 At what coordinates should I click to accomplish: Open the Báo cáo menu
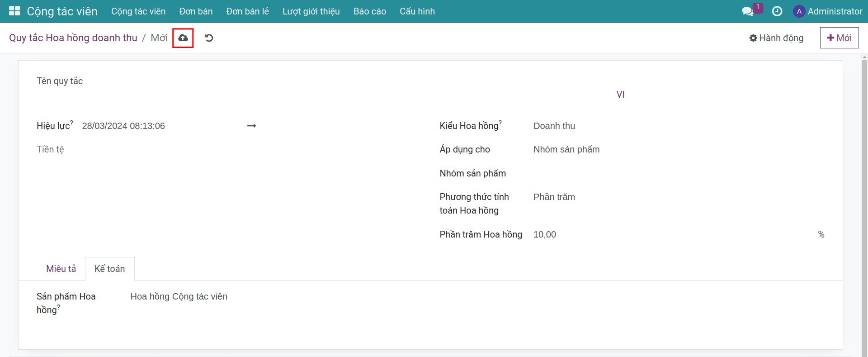tap(370, 11)
